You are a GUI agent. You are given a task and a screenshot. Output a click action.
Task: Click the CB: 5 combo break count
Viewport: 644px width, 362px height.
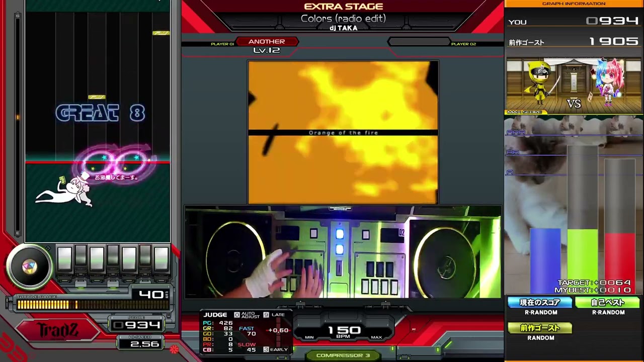click(218, 350)
